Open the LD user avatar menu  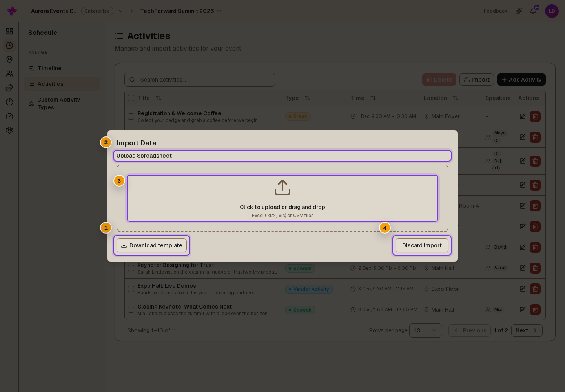coord(552,11)
